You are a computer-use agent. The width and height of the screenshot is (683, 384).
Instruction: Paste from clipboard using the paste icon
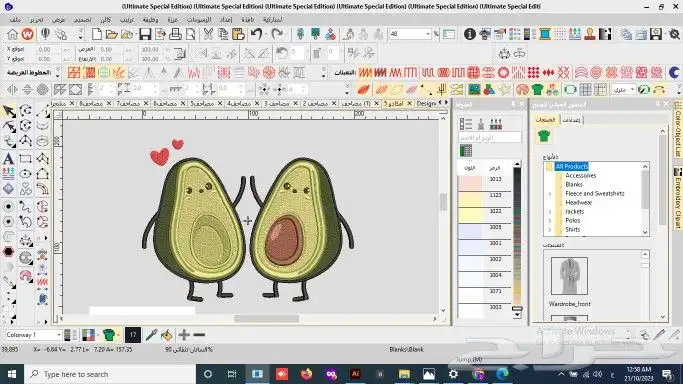click(238, 34)
